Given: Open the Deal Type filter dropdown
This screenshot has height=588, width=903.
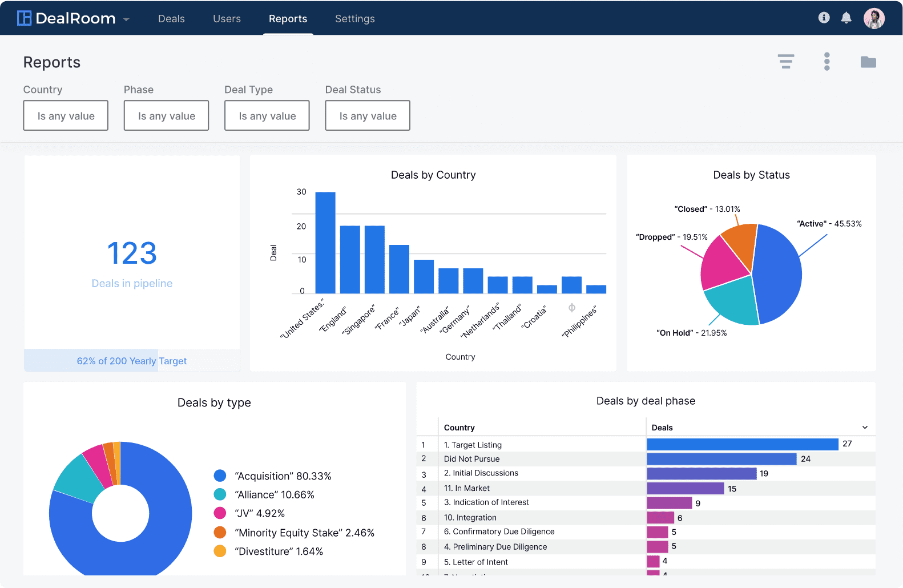Looking at the screenshot, I should pos(267,116).
